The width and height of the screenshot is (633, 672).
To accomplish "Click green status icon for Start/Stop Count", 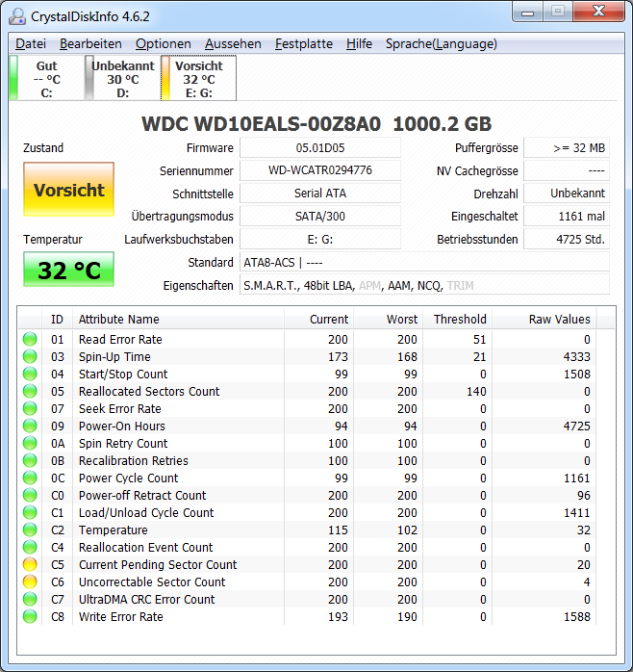I will [30, 374].
